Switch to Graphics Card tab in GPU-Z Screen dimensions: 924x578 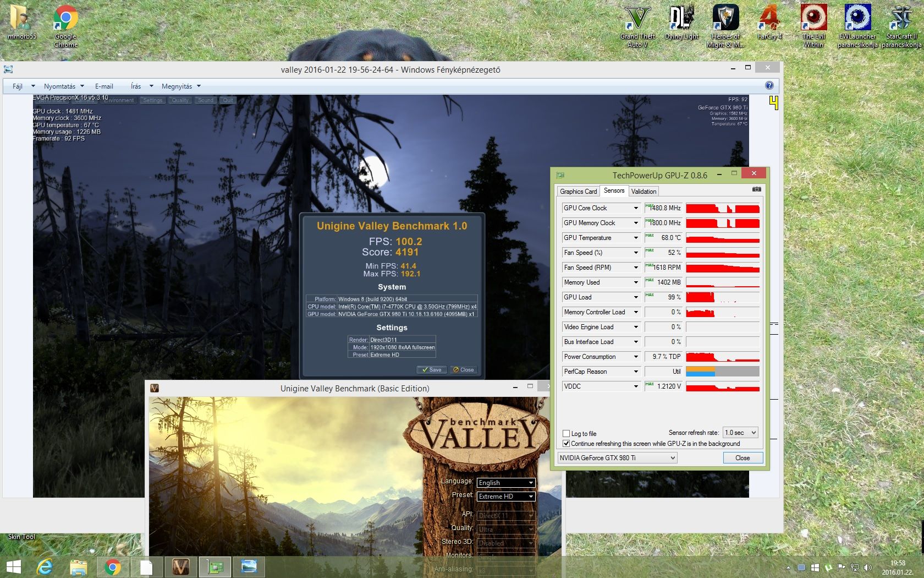578,192
